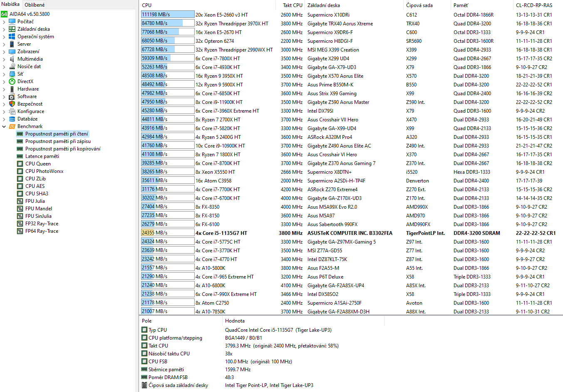Click the Multimédia speaker icon

12,59
